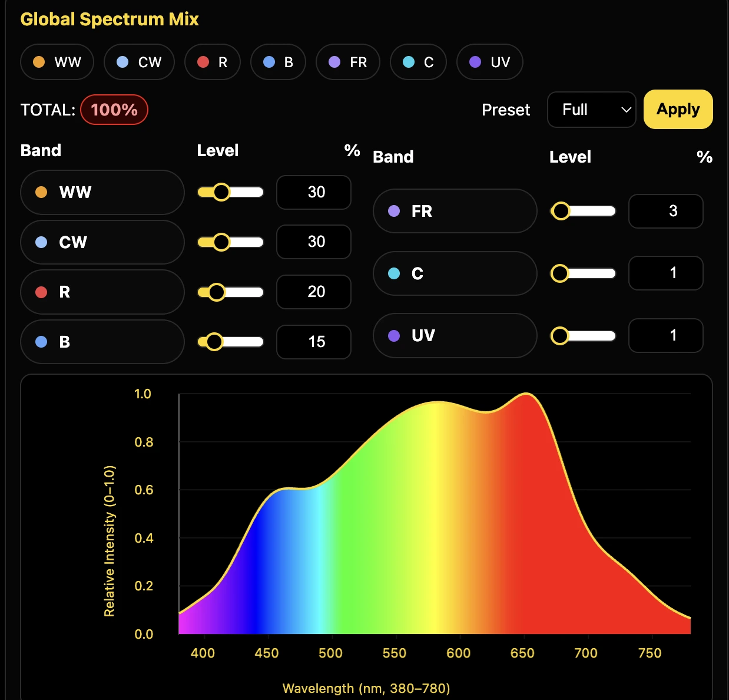
Task: Click the blue dot icon in the CW row
Action: [41, 242]
